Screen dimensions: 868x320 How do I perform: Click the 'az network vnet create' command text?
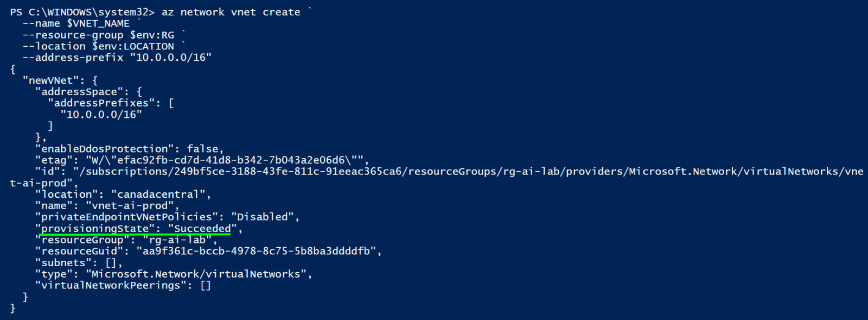pyautogui.click(x=231, y=12)
